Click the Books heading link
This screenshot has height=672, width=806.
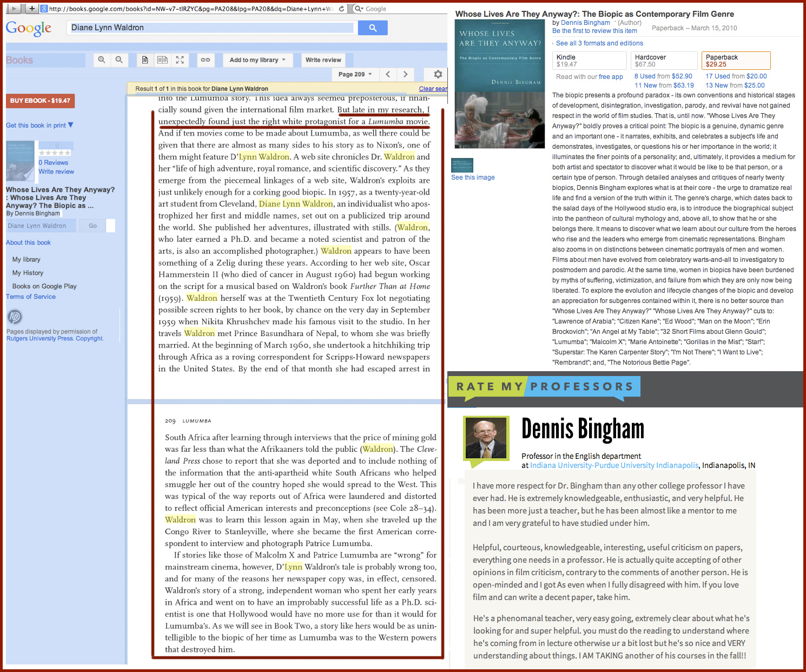click(x=19, y=60)
